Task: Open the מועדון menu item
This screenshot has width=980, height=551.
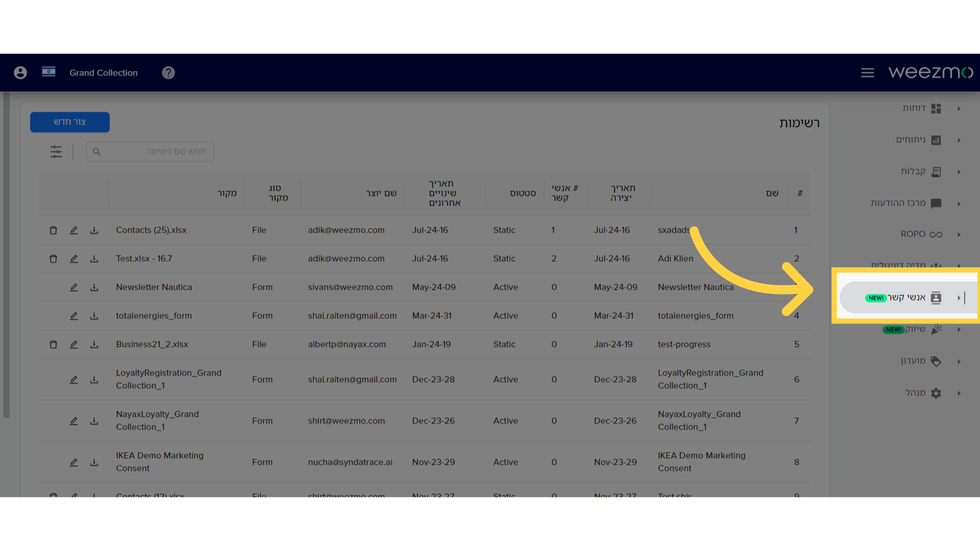Action: tap(921, 361)
